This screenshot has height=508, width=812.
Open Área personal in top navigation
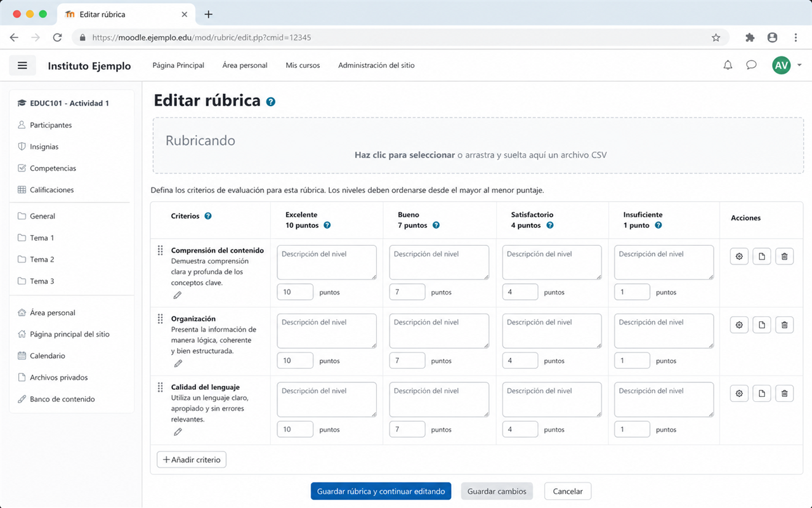click(x=245, y=65)
